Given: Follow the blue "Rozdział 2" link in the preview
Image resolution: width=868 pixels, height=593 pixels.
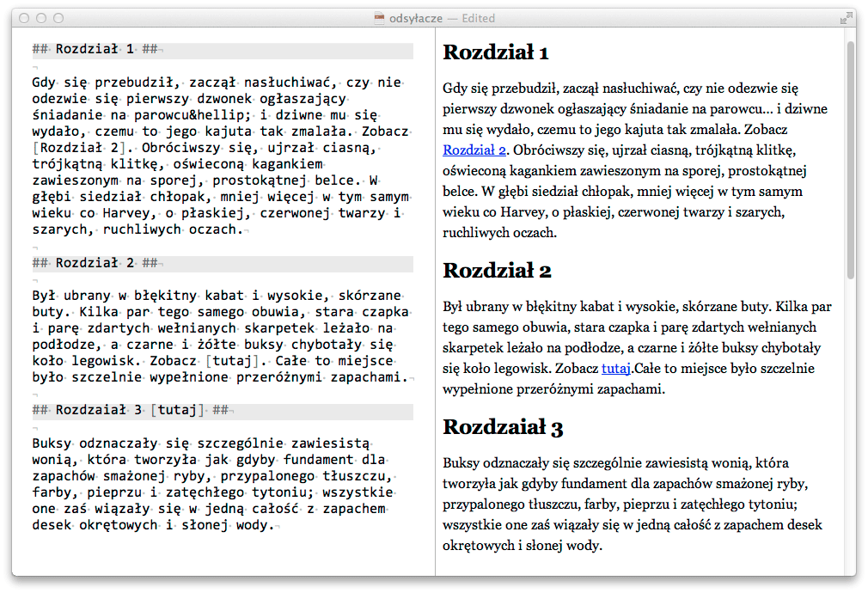Looking at the screenshot, I should click(x=474, y=150).
